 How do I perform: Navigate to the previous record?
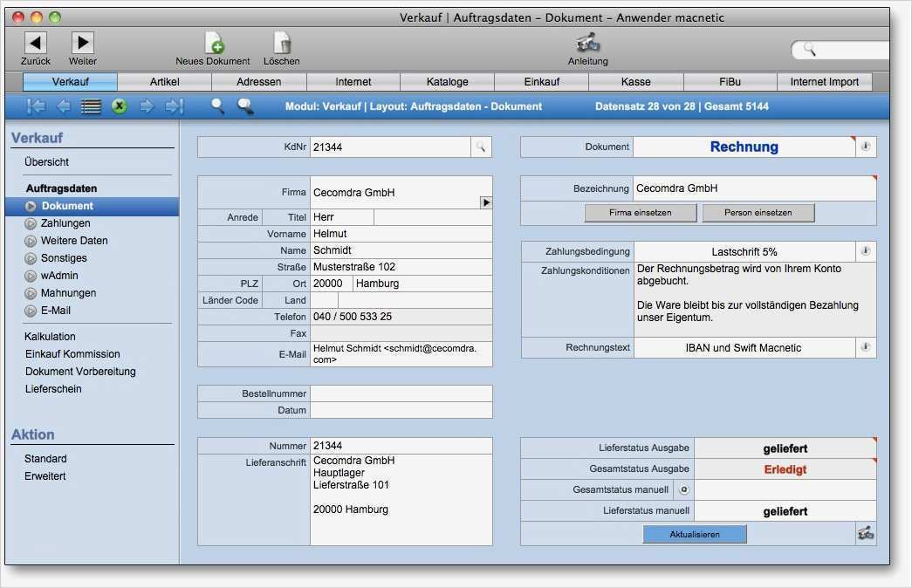62,106
